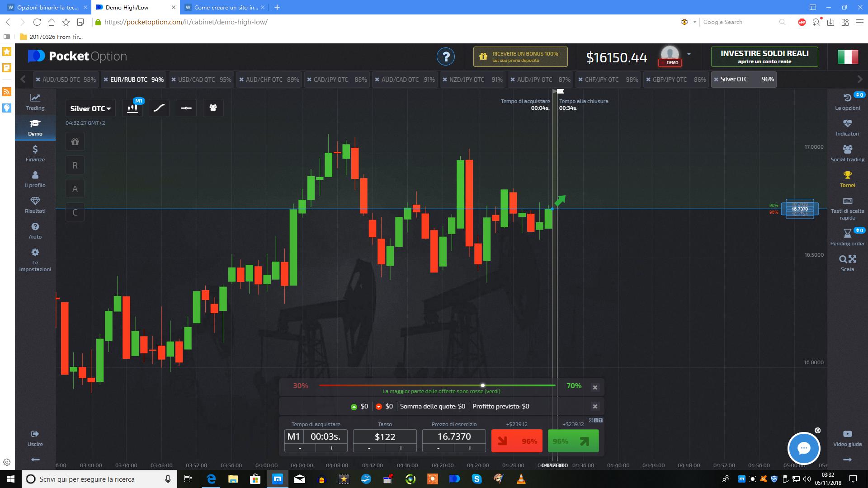Click the C shortcut button

pos(75,212)
